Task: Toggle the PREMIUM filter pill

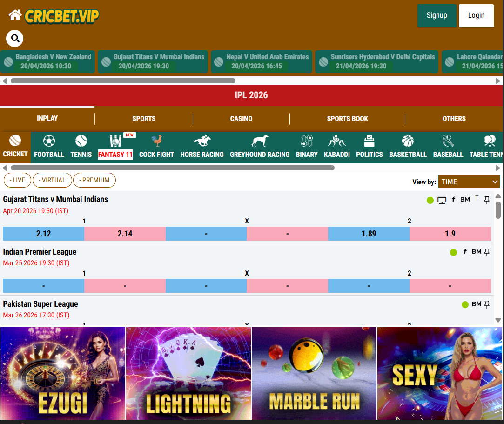Action: click(x=94, y=180)
